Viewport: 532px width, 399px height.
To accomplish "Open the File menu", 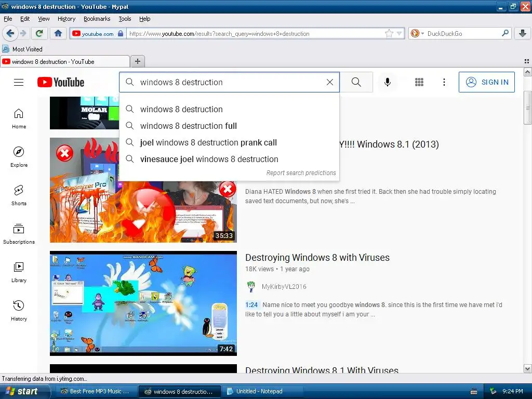I will (8, 19).
